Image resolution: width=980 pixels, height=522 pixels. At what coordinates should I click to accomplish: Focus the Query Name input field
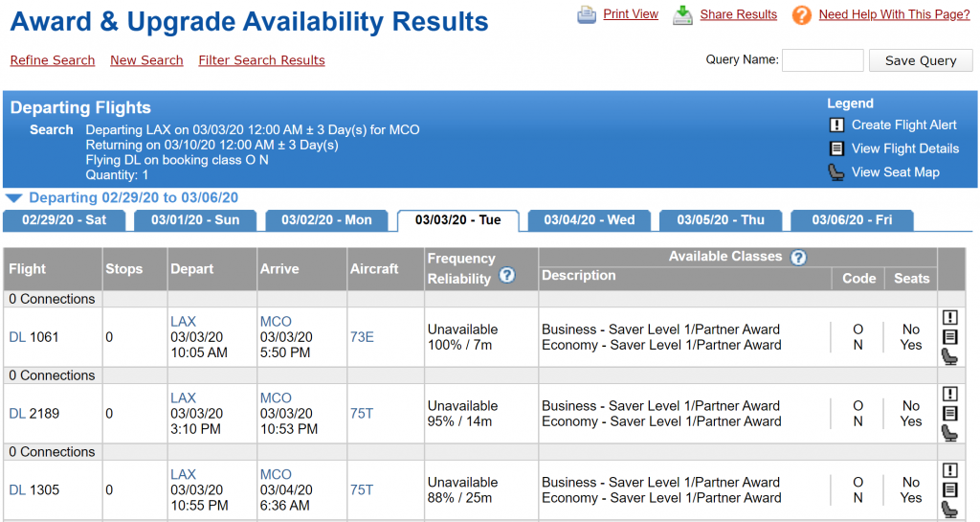822,60
